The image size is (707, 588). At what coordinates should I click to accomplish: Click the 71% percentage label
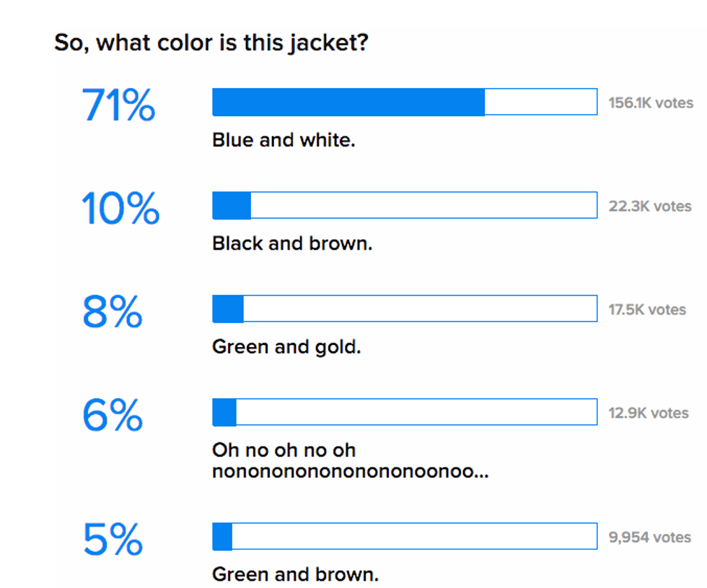click(118, 105)
